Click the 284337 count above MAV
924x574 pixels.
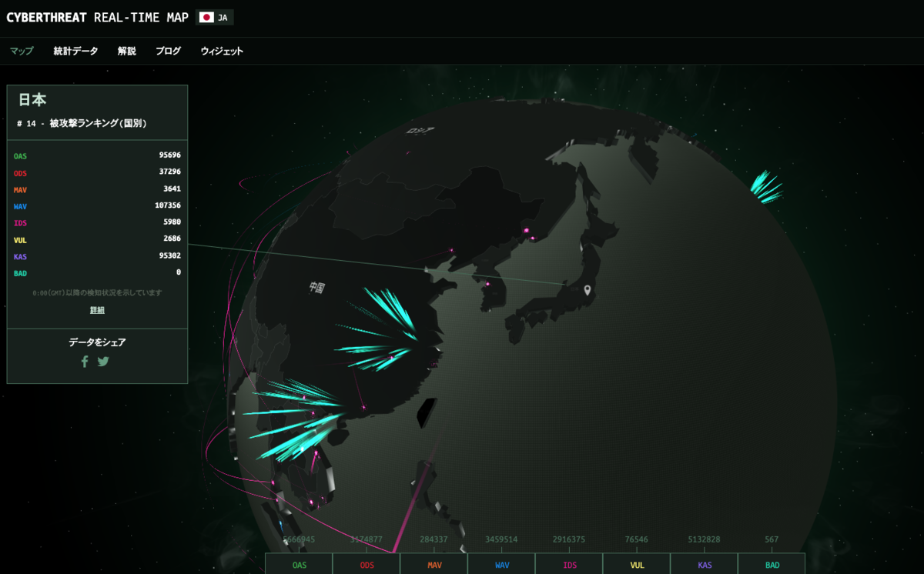pos(434,540)
